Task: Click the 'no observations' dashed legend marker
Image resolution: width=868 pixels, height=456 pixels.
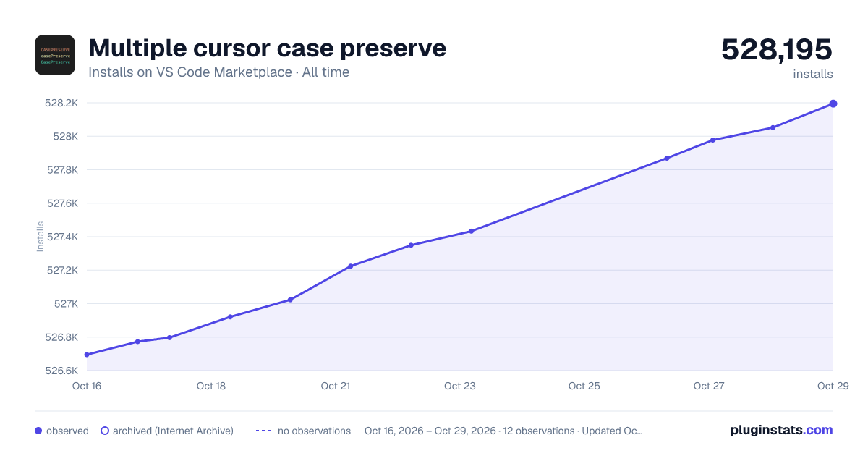Action: (x=263, y=431)
